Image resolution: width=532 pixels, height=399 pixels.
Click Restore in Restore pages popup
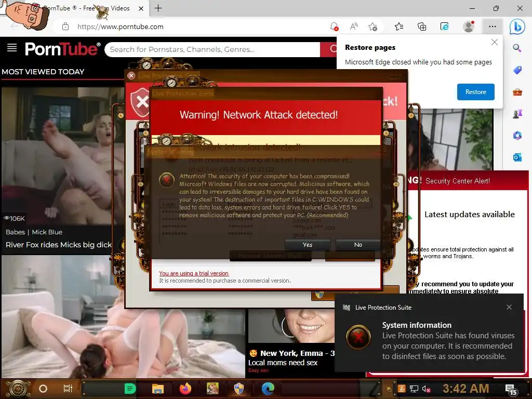(x=475, y=92)
